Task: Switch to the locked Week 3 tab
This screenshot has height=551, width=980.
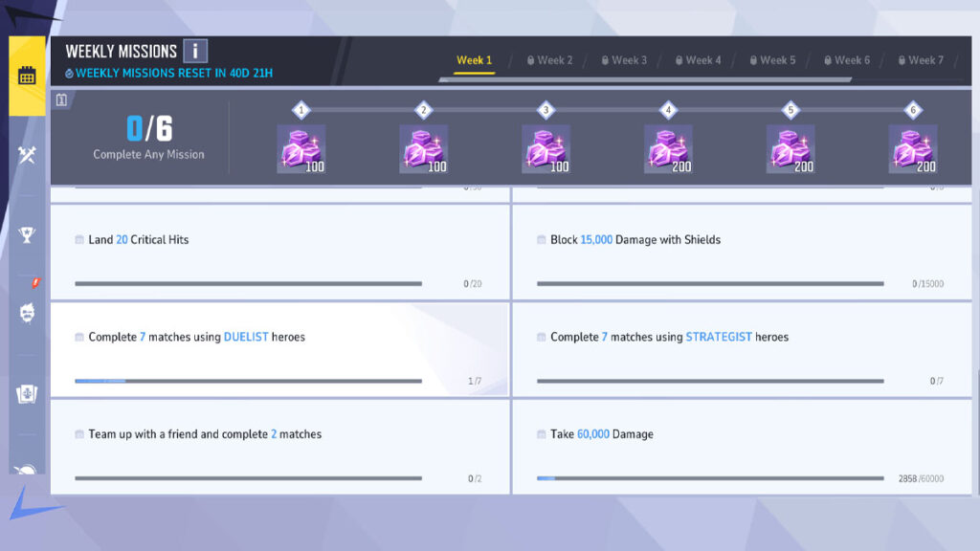Action: coord(624,60)
